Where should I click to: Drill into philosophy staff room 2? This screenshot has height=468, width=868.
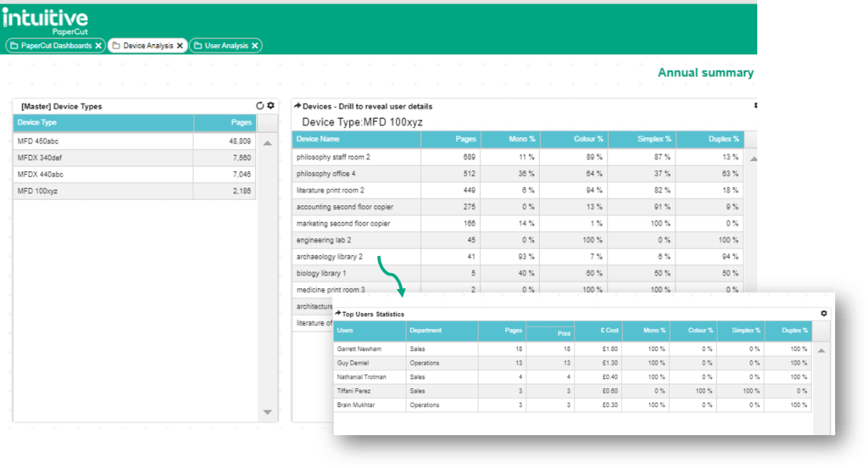tap(518, 158)
